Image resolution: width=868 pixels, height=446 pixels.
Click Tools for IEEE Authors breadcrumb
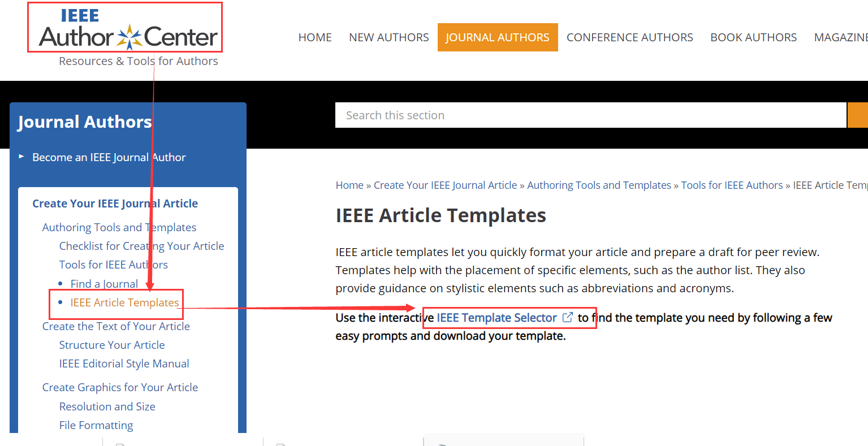[732, 185]
